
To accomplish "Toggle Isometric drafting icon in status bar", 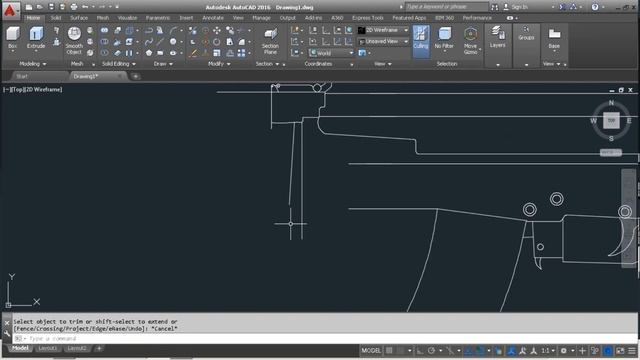I will coord(450,351).
